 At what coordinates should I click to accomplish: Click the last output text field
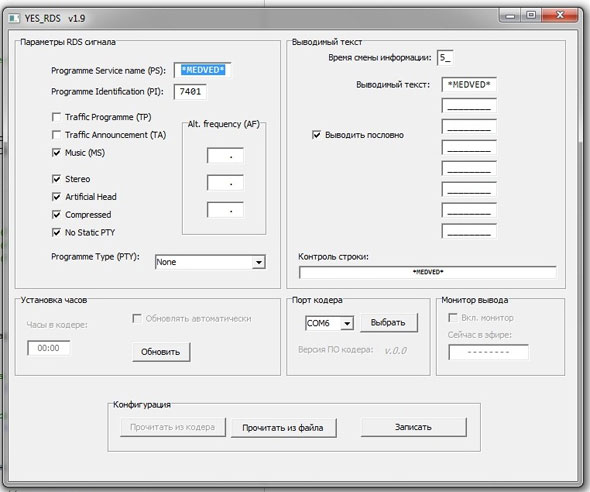pyautogui.click(x=469, y=231)
